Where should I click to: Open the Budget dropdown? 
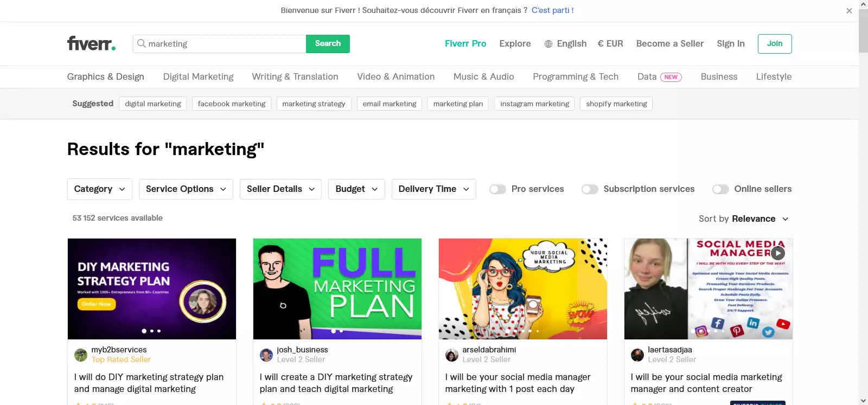(x=356, y=189)
